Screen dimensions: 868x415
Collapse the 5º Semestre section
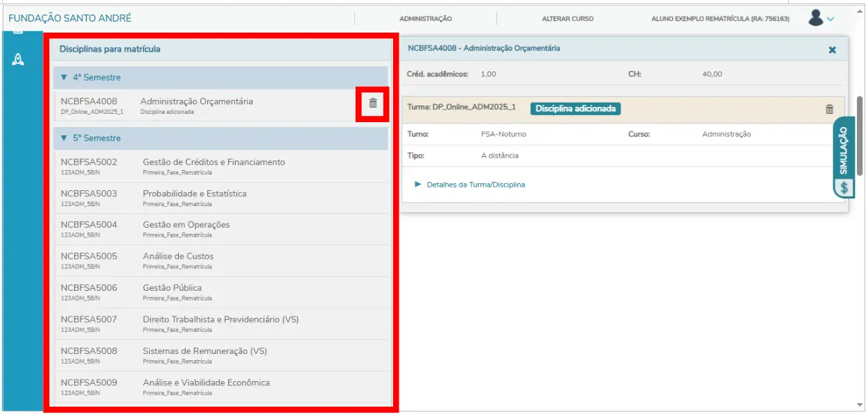pos(64,138)
